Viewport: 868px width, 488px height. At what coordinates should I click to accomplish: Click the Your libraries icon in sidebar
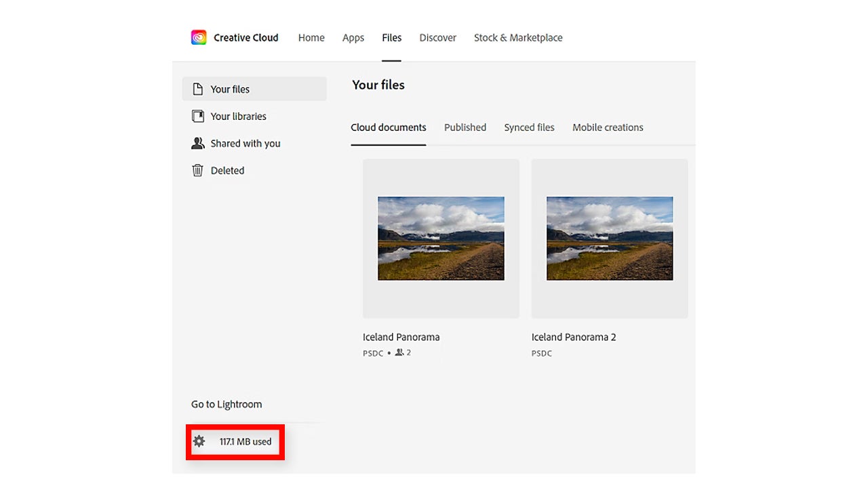coord(198,117)
